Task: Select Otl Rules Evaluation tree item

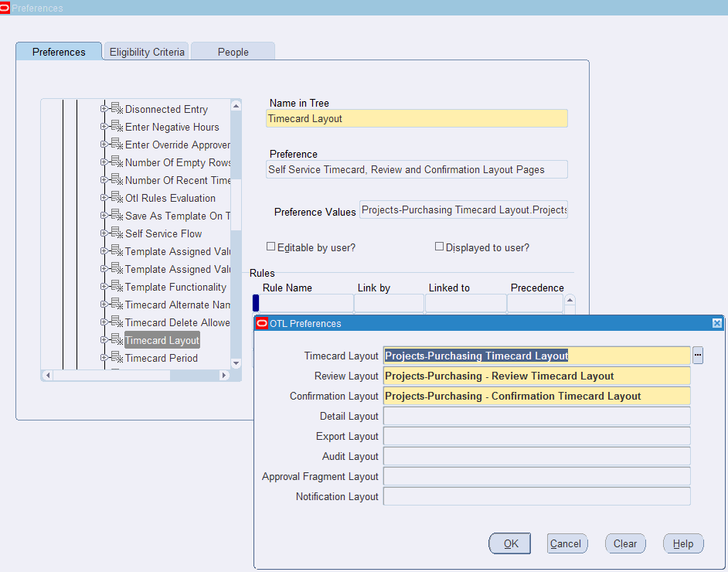Action: click(170, 198)
